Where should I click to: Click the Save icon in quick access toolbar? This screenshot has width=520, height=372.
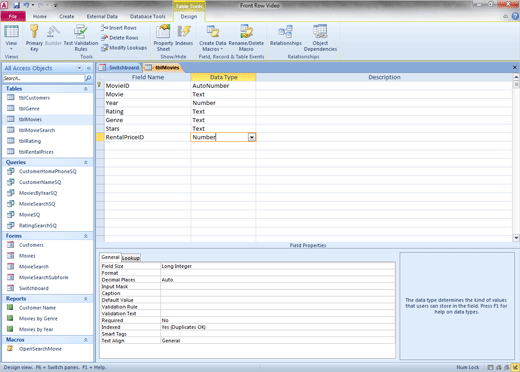point(16,5)
